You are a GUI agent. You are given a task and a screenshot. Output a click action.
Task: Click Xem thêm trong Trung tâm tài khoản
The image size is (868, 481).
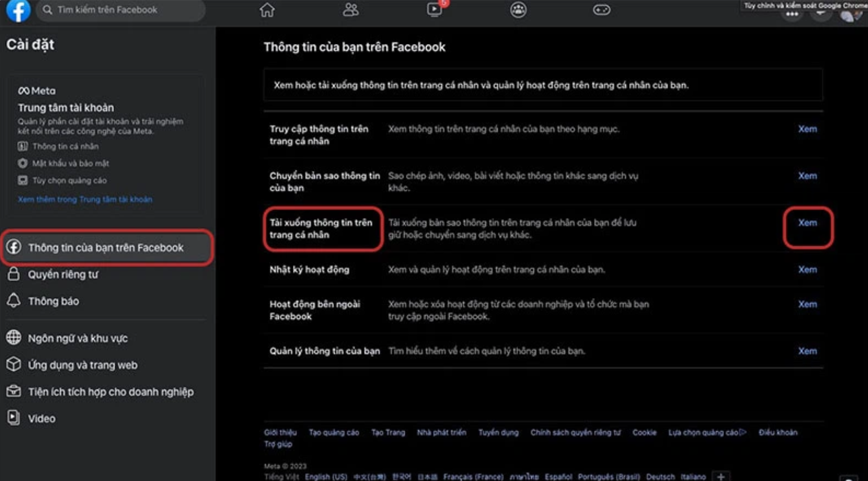pos(85,199)
